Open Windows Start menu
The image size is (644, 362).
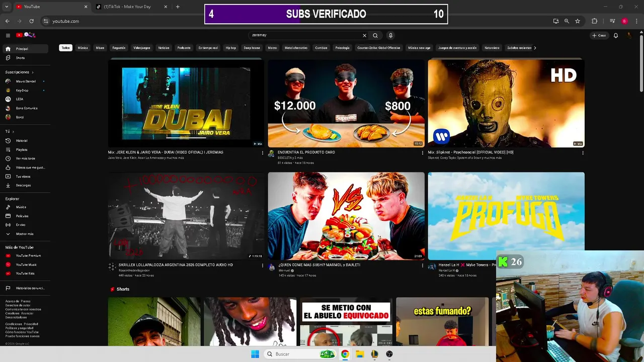[255, 354]
